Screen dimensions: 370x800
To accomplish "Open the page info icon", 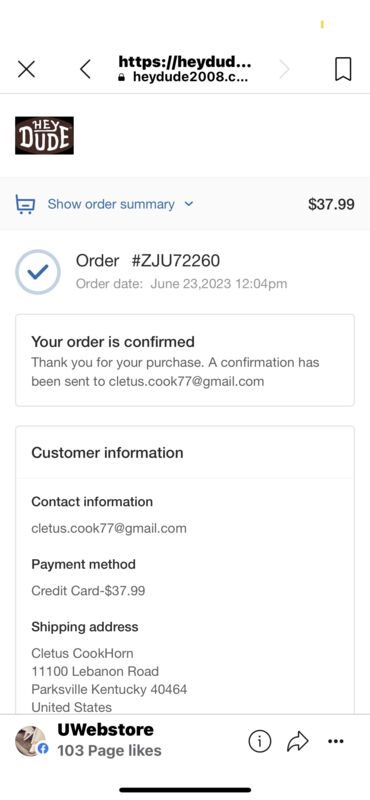I will click(259, 741).
